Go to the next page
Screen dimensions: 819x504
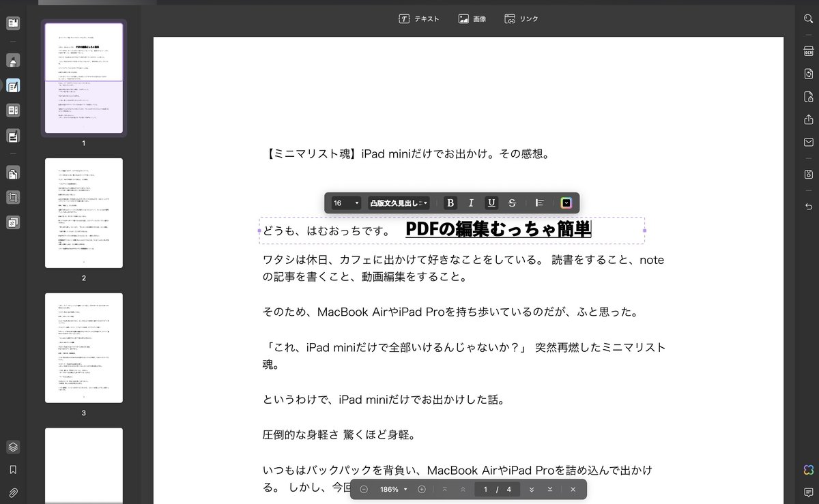coord(532,490)
